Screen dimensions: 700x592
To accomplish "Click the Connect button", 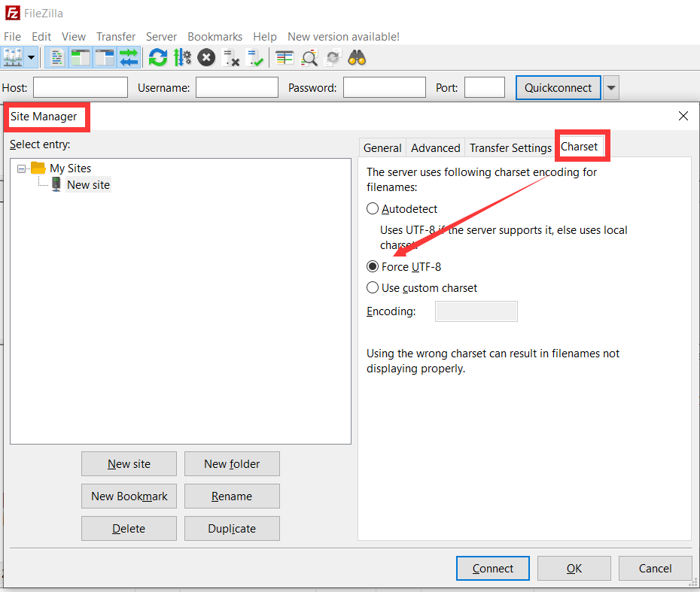I will point(493,569).
